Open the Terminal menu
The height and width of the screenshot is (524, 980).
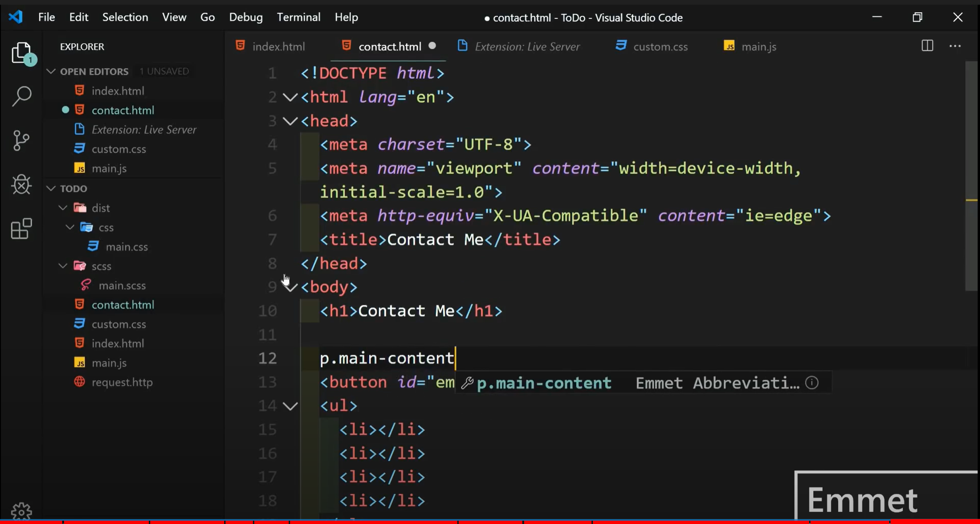(298, 17)
